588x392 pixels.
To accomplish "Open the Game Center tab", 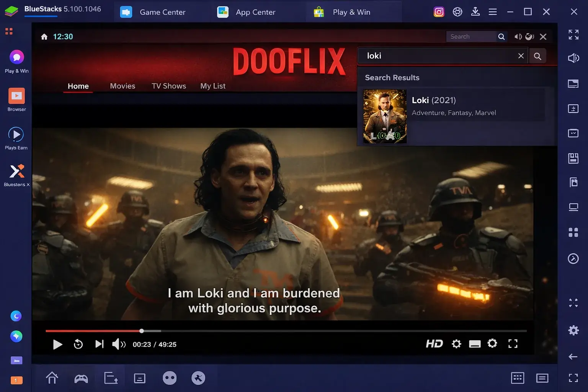I will 153,12.
